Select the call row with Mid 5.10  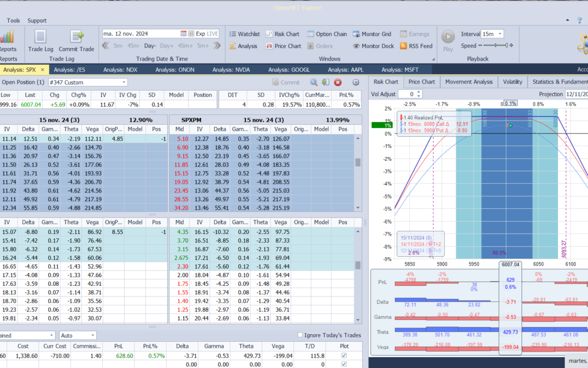pos(262,139)
